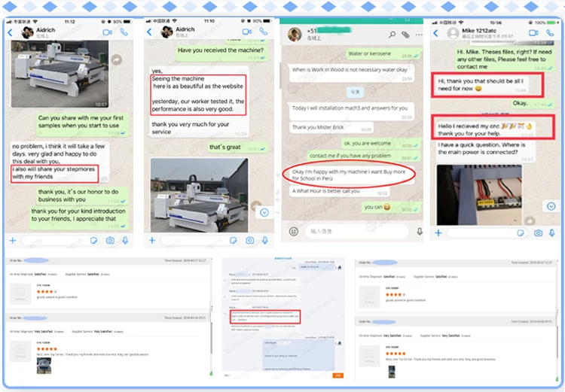This screenshot has height=392, width=565.
Task: Tap sticker icon in Mike 1212atc chat input
Action: tap(521, 233)
